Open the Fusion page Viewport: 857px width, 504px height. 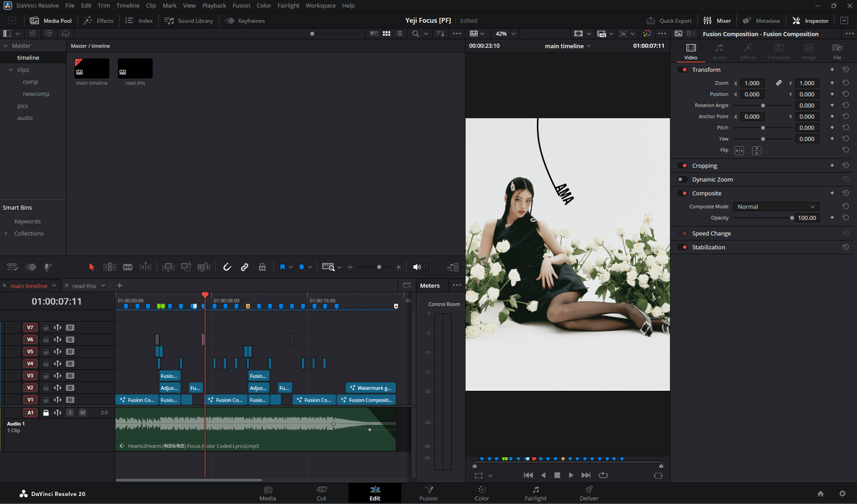(x=428, y=493)
